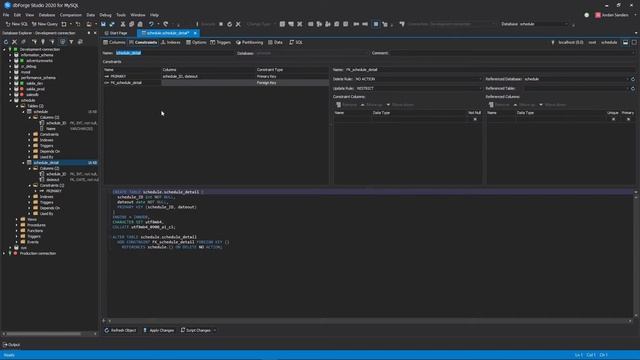This screenshot has height=360, width=640.
Task: Click the Copy icon in the toolbar
Action: 131,24
